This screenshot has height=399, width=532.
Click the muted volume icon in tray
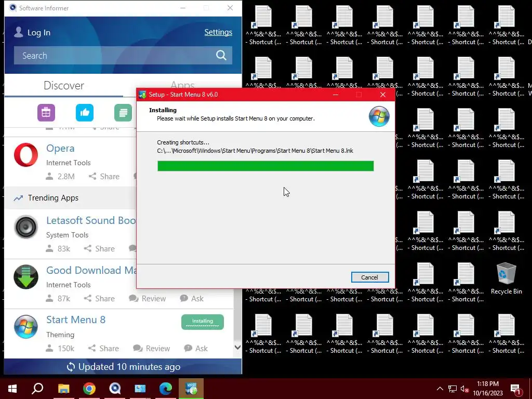[x=465, y=389]
